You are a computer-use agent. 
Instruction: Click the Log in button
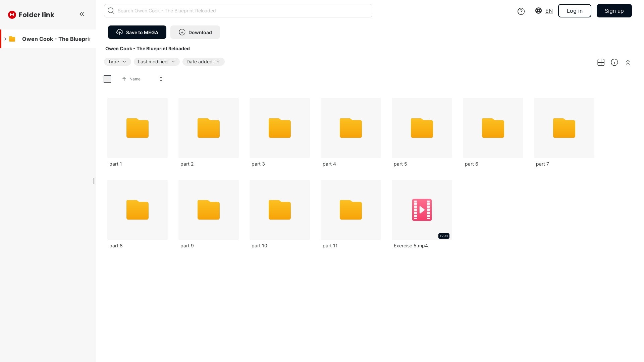click(x=574, y=11)
